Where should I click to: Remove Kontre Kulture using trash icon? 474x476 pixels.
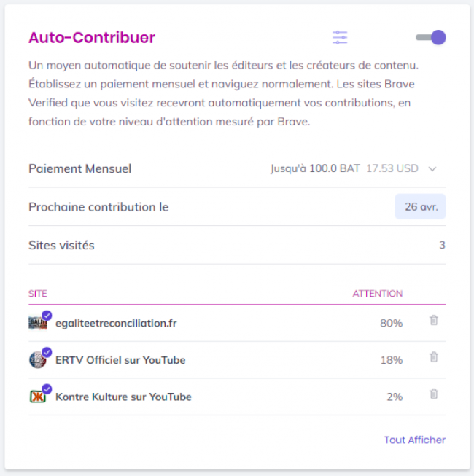[434, 394]
